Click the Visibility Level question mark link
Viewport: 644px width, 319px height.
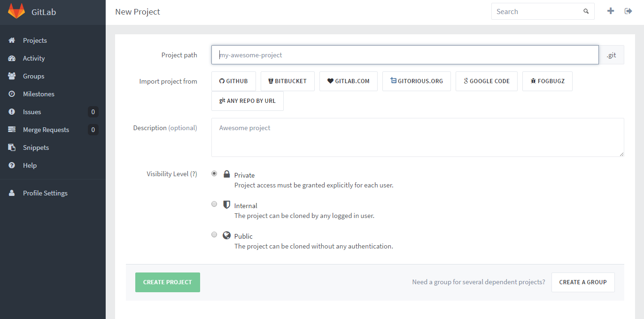coord(193,174)
